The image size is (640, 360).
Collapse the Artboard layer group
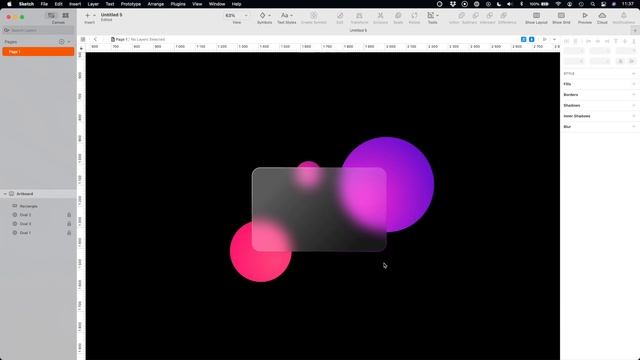5,194
